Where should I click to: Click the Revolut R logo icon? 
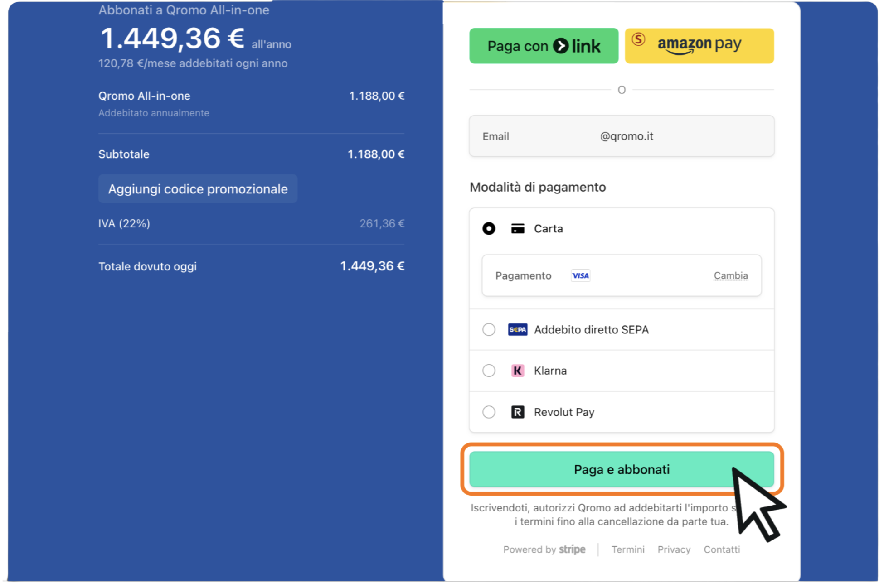517,412
